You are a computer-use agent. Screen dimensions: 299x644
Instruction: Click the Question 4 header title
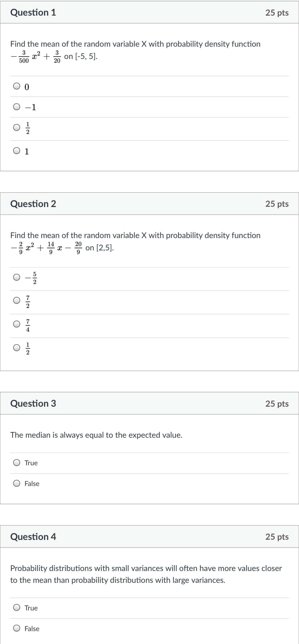pyautogui.click(x=33, y=537)
